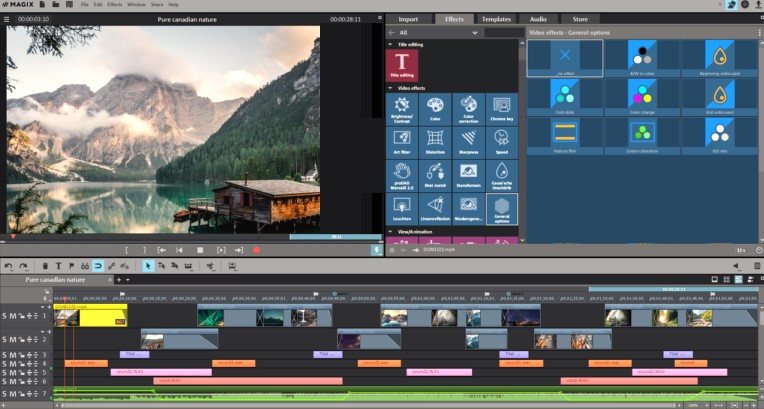Select the mouse pointer single-object tool
This screenshot has width=764, height=409.
tap(148, 266)
